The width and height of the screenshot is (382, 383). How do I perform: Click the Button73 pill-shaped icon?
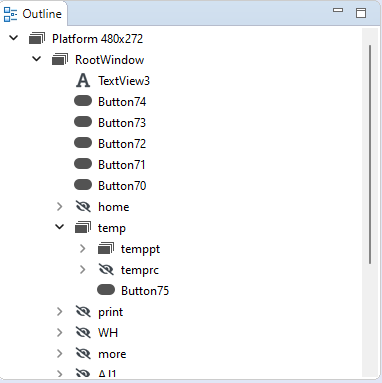point(83,122)
